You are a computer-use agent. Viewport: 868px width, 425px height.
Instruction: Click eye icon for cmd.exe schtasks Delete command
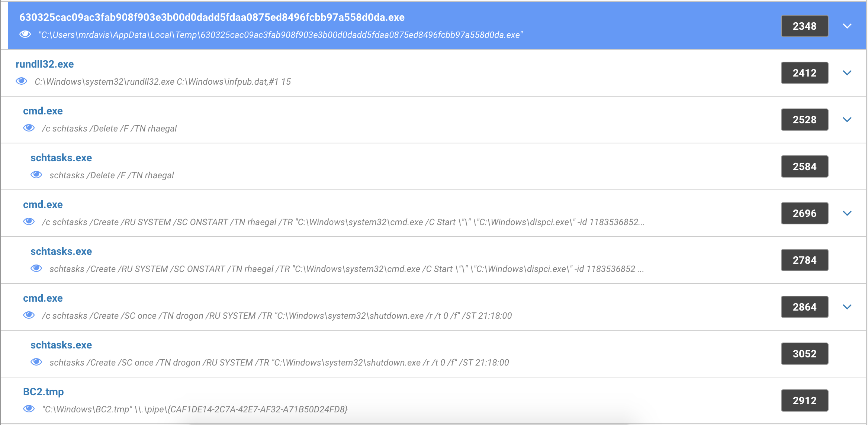coord(29,128)
